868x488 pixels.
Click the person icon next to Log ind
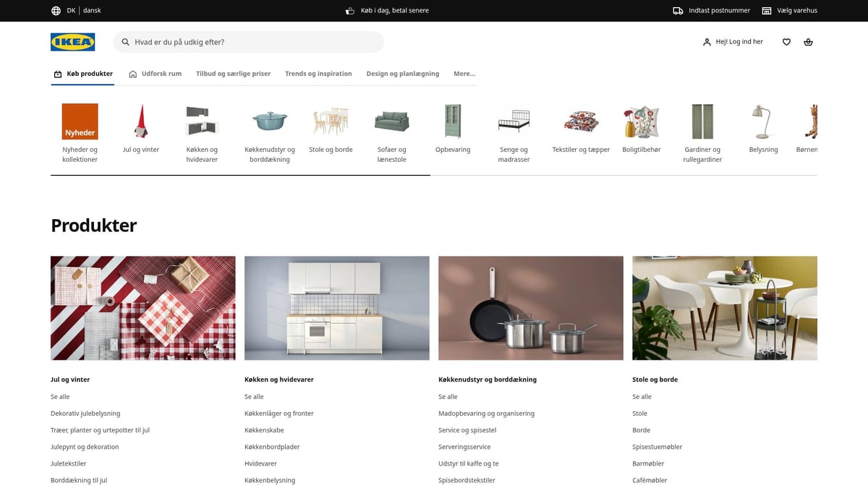705,42
